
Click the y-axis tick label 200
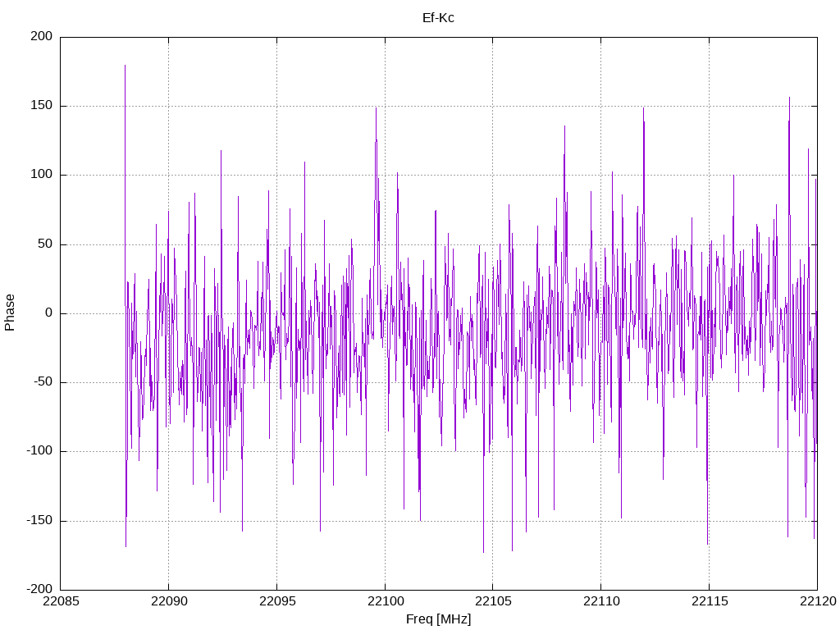[x=42, y=36]
